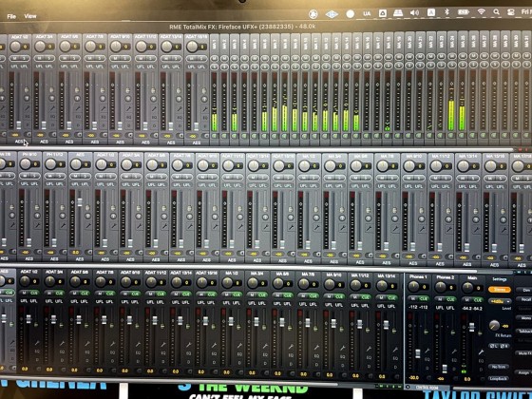
Task: Click settings wrench on Main output channel
Action: pos(481,351)
